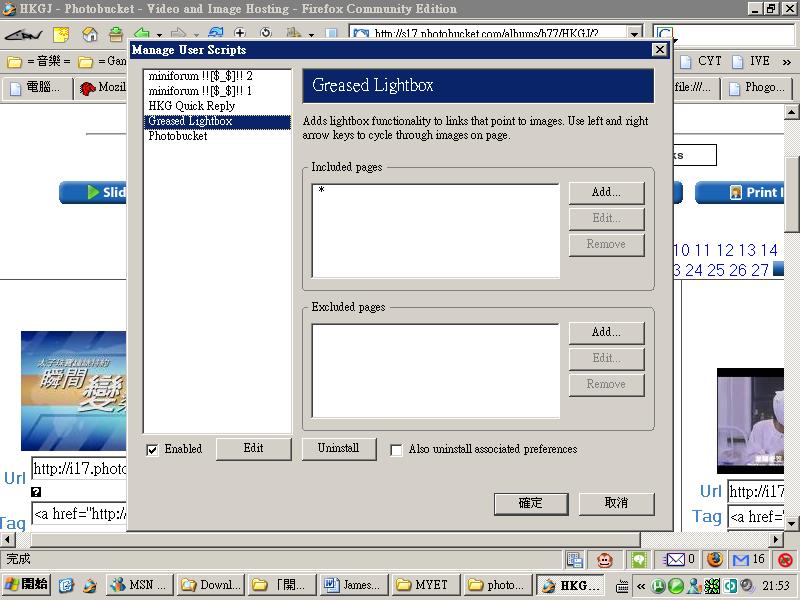This screenshot has width=800, height=600.
Task: Open the photo... folder taskbar button
Action: [496, 585]
